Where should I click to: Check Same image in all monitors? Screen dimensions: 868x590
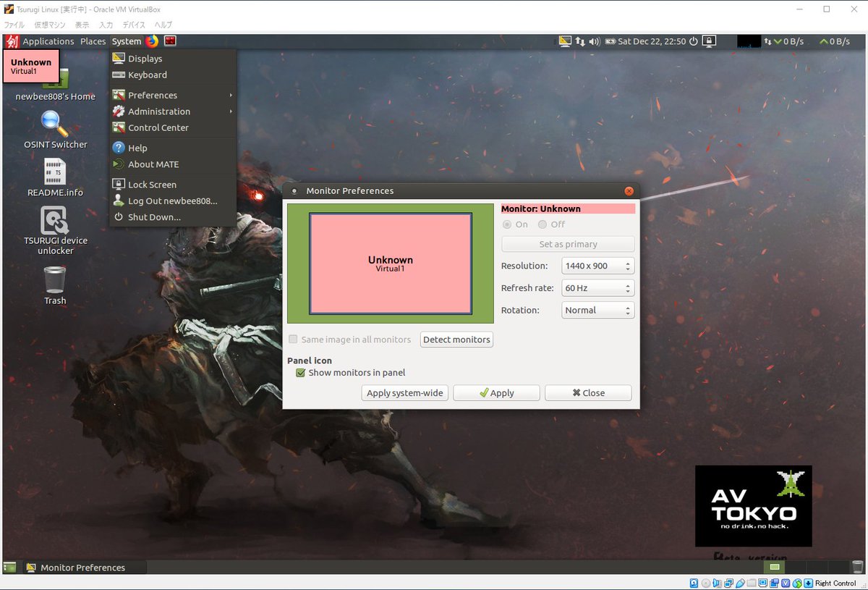click(x=293, y=339)
